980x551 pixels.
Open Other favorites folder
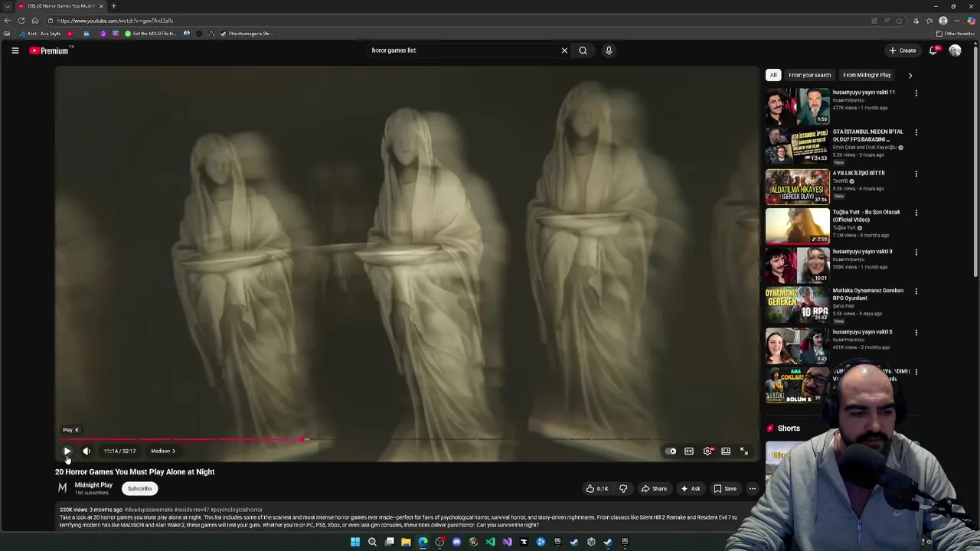pyautogui.click(x=955, y=34)
